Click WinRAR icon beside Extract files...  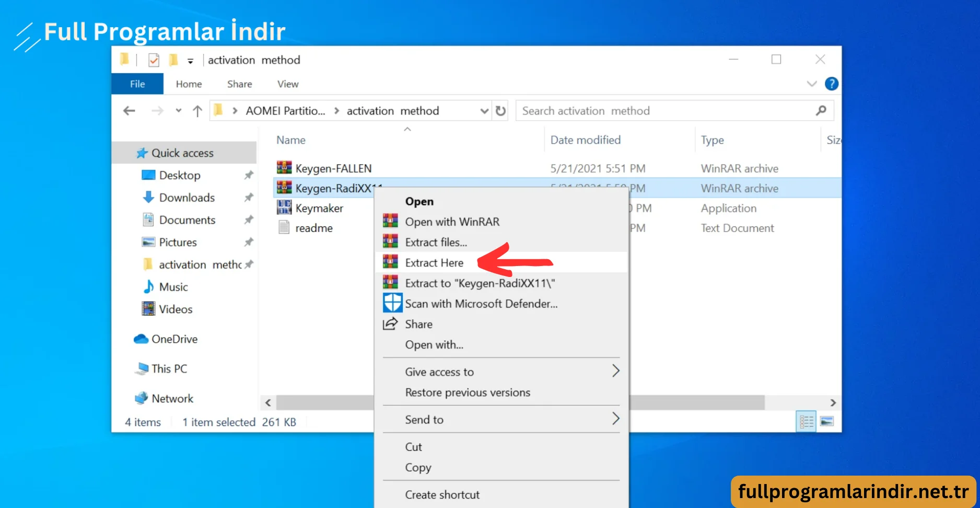(390, 241)
